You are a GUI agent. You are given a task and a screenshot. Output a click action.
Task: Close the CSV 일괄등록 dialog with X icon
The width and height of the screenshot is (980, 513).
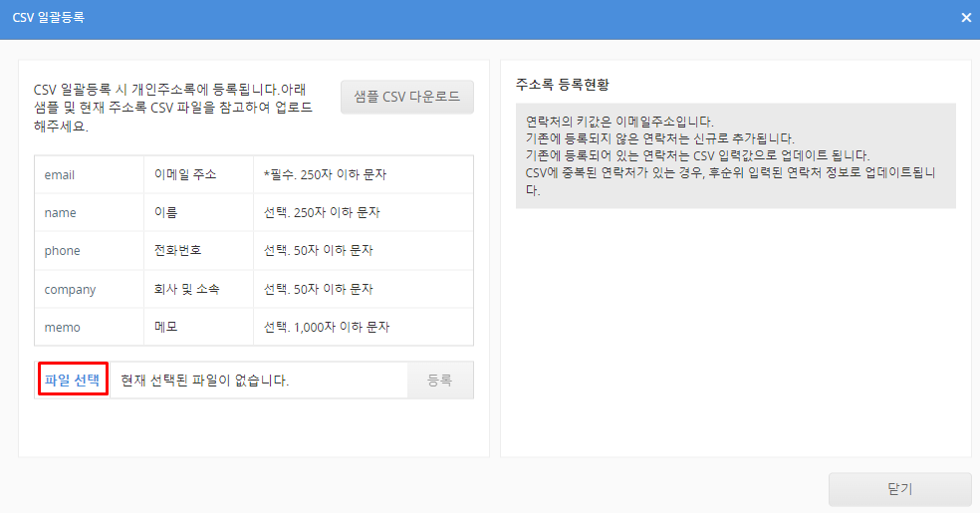point(965,18)
